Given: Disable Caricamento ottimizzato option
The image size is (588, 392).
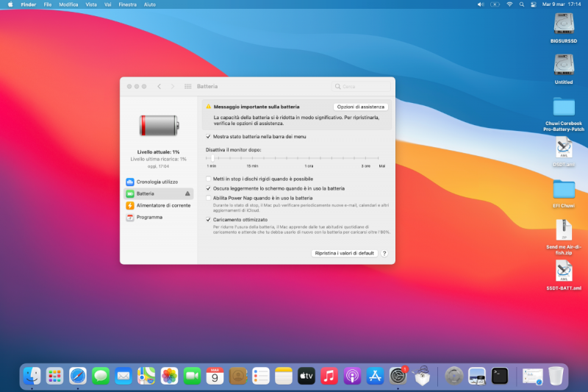Looking at the screenshot, I should pos(209,219).
